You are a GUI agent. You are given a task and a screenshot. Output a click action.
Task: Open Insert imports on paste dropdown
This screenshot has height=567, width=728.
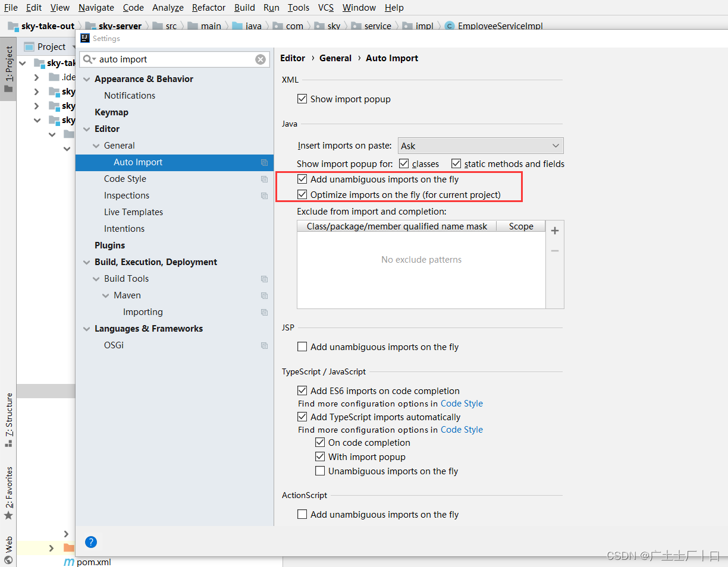coord(481,146)
